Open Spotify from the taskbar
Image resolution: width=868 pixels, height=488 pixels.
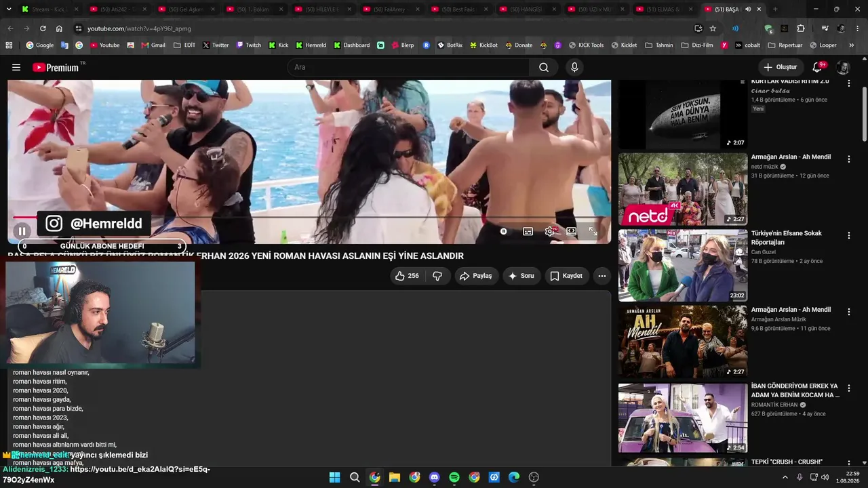click(x=454, y=477)
